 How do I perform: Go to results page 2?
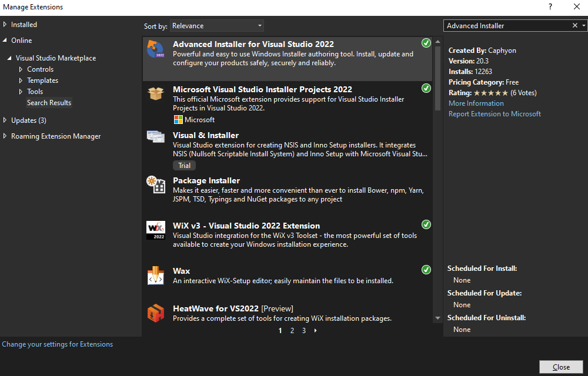point(292,331)
